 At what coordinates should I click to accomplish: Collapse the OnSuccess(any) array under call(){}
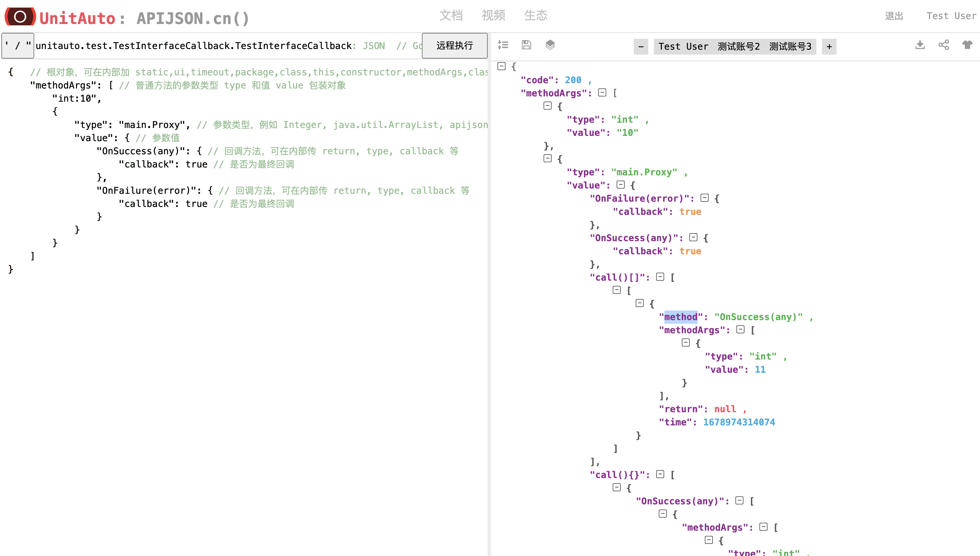pos(740,501)
